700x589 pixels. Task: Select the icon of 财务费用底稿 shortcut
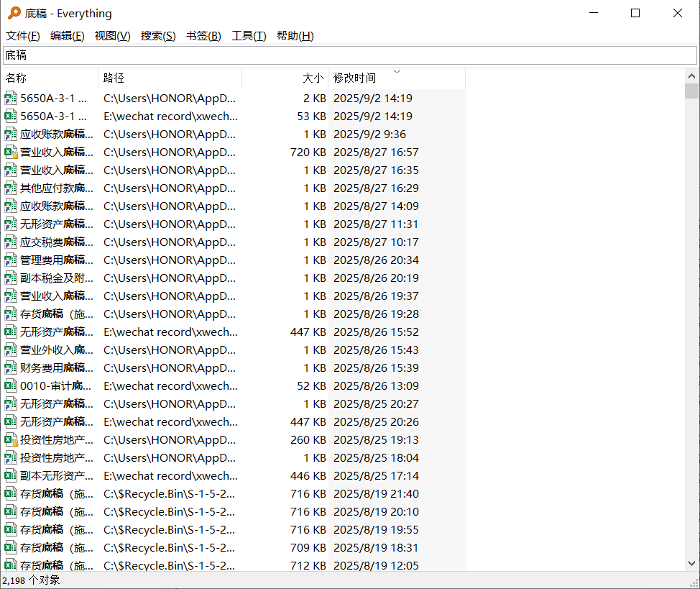point(11,367)
